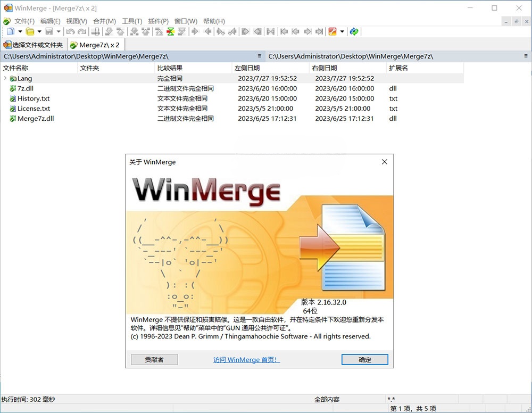Switch to the Merge7z\ x 2 tab
The width and height of the screenshot is (532, 413).
pyautogui.click(x=96, y=45)
